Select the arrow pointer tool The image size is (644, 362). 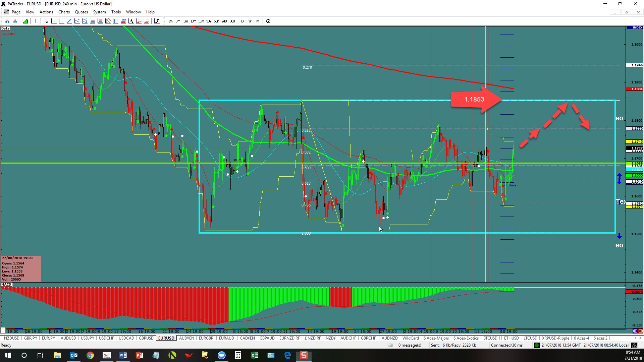(46, 21)
